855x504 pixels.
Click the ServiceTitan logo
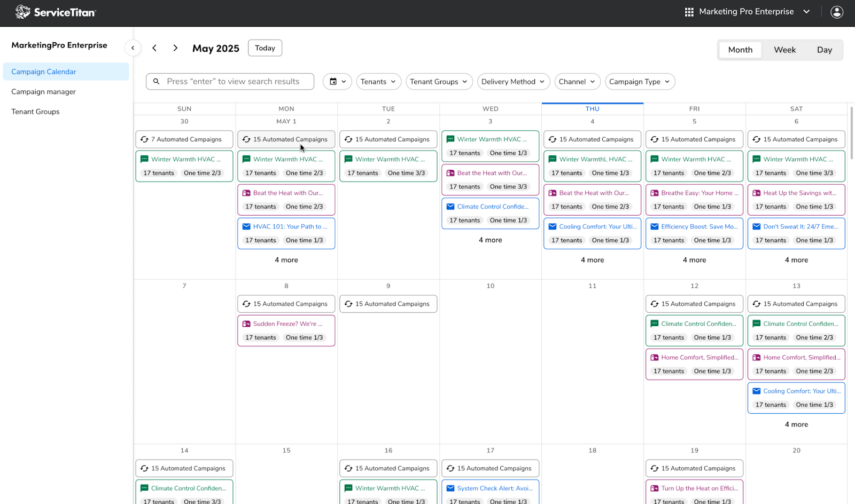[56, 12]
